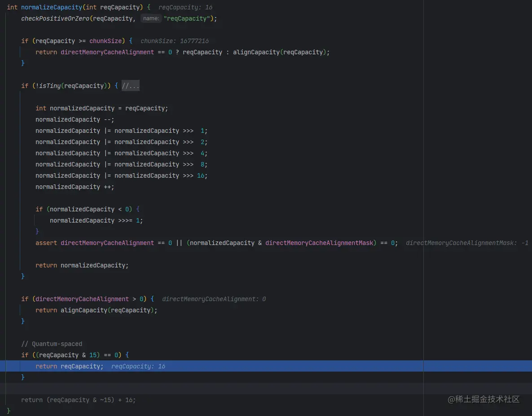532x416 pixels.
Task: Click directMemoryCacheAlignmentMask field in assert line
Action: [319, 243]
